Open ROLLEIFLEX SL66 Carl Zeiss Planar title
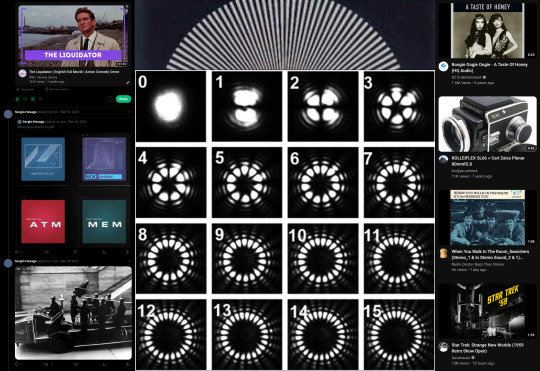Image resolution: width=540 pixels, height=371 pixels. (x=488, y=161)
